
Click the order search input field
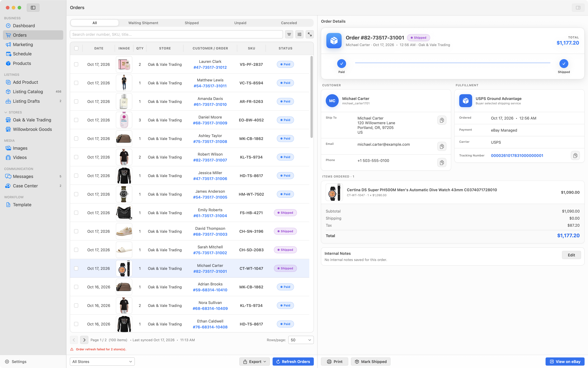point(176,34)
